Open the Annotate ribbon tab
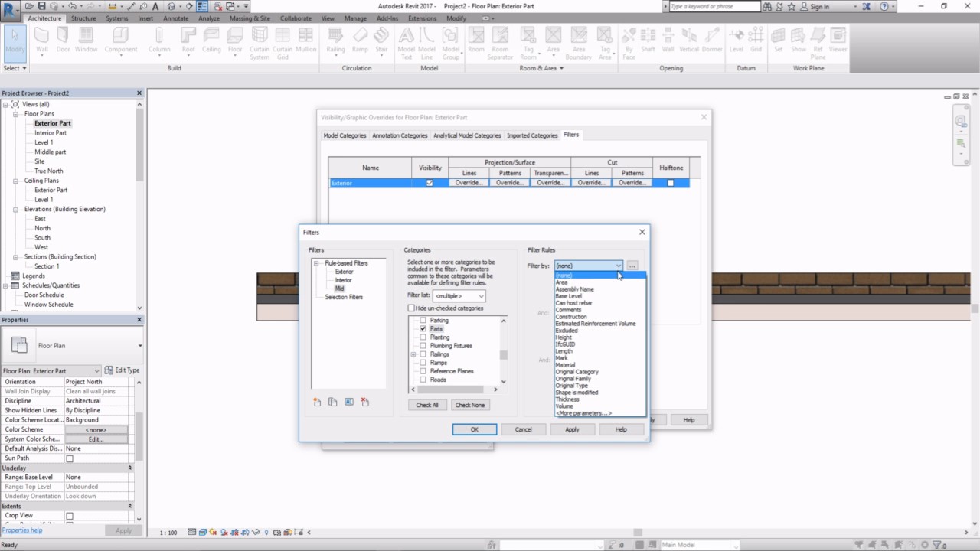This screenshot has width=980, height=551. point(175,18)
